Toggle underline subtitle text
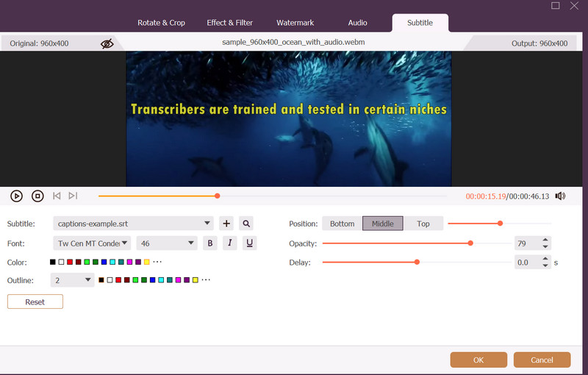Viewport: 588px width, 375px height. point(250,243)
